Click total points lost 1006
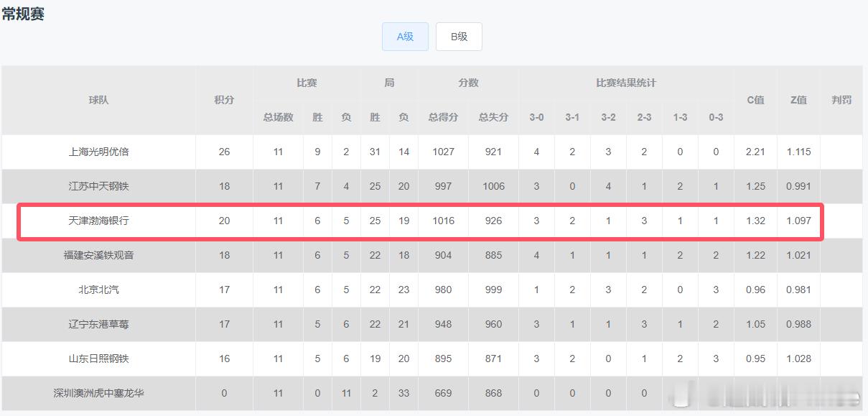868x416 pixels. (x=493, y=186)
